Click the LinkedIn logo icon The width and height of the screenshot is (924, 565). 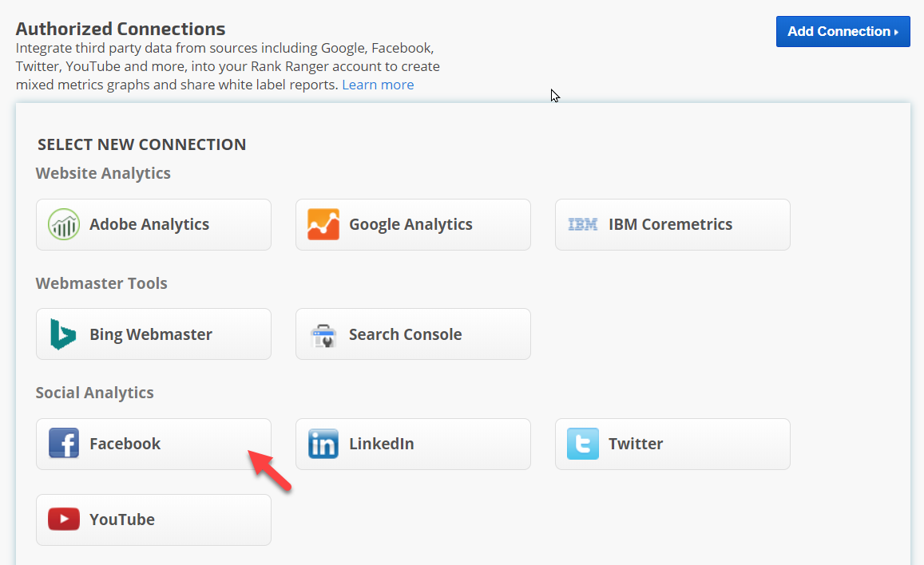pyautogui.click(x=323, y=444)
